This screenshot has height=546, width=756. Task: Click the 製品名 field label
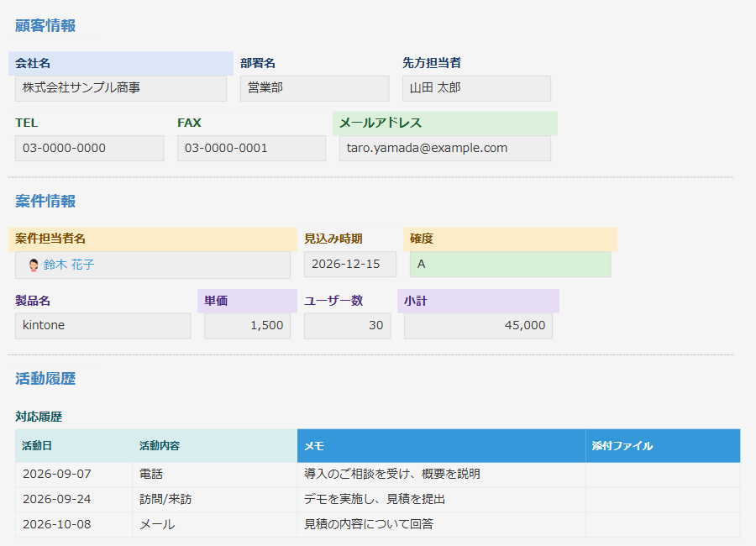(32, 301)
